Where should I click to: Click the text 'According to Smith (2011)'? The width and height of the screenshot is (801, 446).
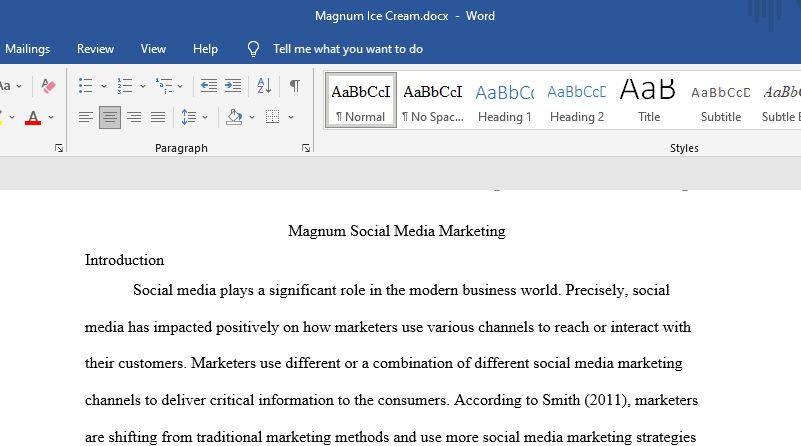point(540,400)
